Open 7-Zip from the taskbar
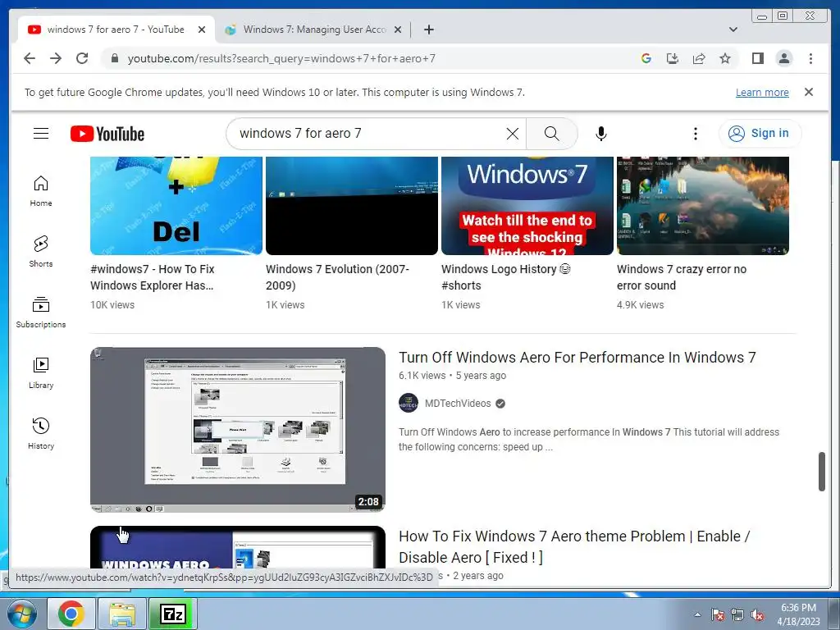840x630 pixels. 173,614
